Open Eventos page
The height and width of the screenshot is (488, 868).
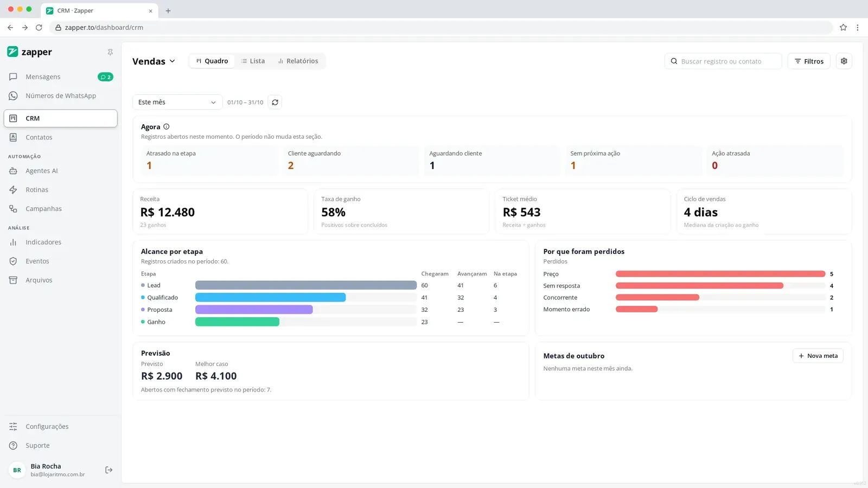[60, 261]
